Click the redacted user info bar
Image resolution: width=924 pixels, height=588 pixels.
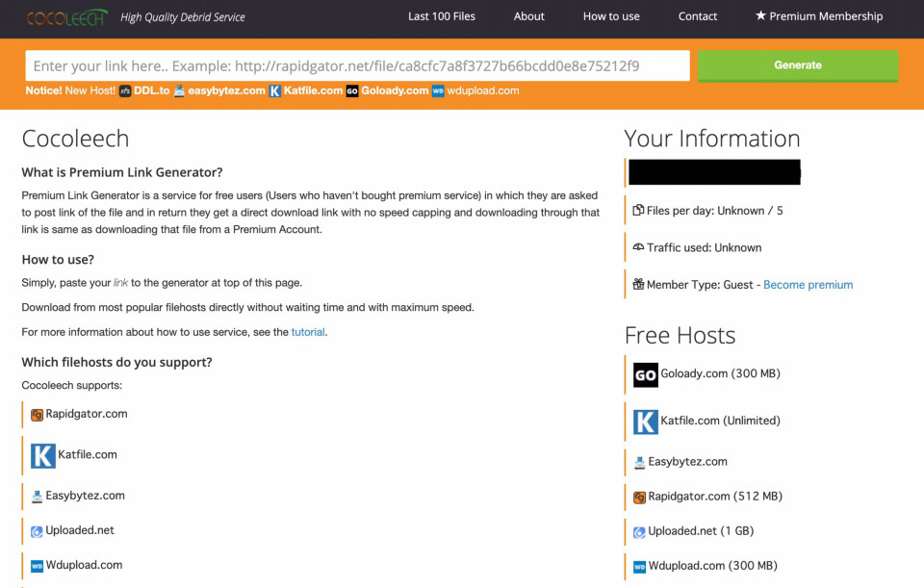point(714,172)
